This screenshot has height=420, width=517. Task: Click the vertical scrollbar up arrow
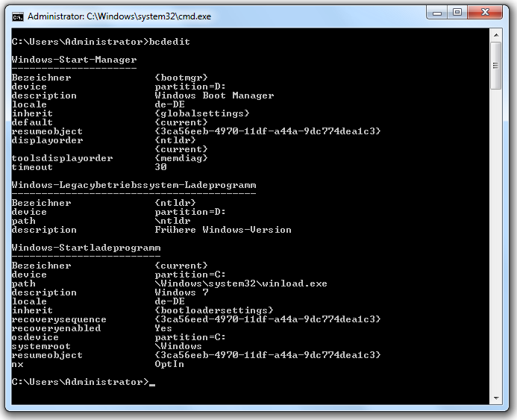pos(496,36)
